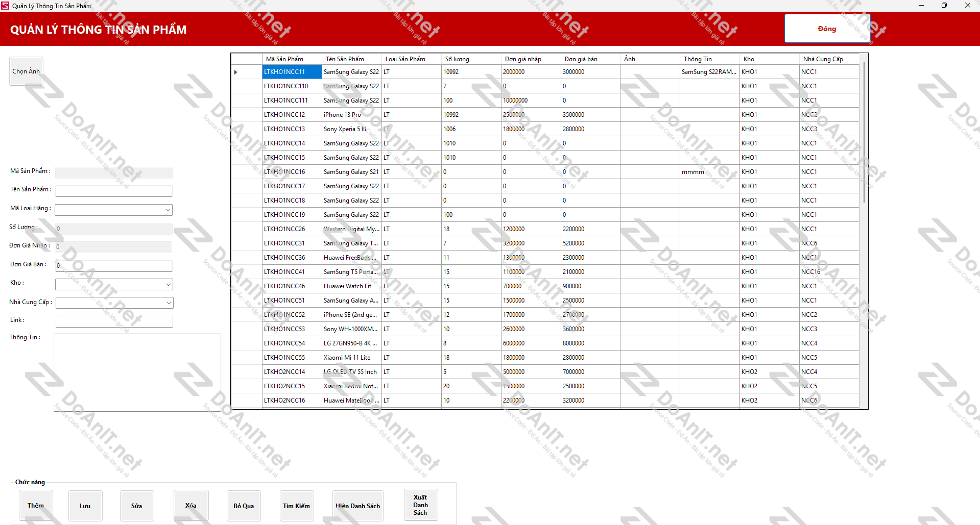
Task: Click the LG OLED TV 55 Inch cell
Action: pos(352,372)
